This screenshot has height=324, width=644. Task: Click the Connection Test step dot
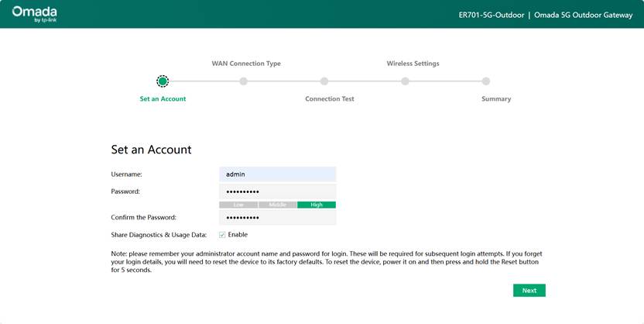(x=324, y=81)
